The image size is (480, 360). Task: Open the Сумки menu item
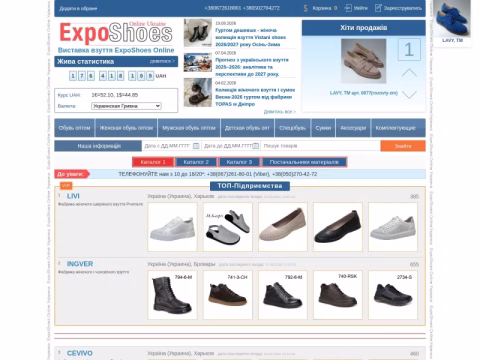click(x=323, y=128)
